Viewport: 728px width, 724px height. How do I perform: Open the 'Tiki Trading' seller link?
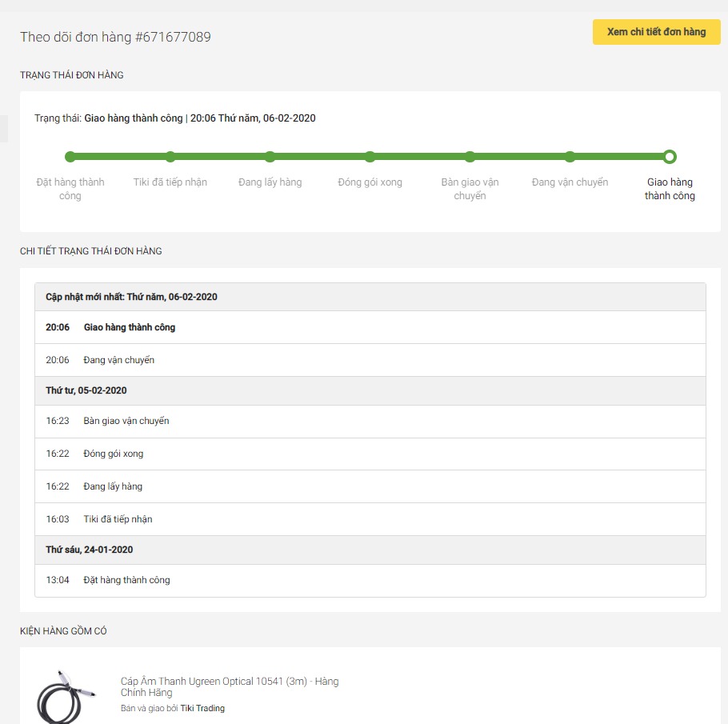coord(202,708)
